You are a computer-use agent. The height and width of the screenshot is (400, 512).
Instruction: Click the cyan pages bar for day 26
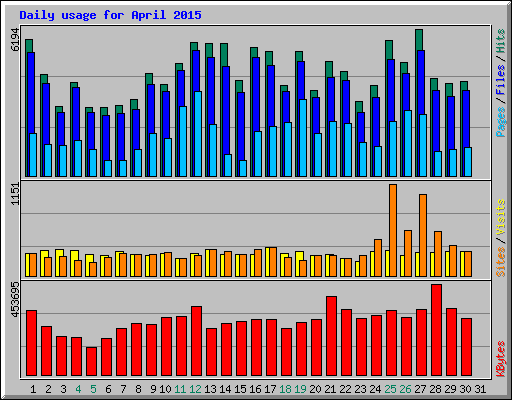pos(408,144)
